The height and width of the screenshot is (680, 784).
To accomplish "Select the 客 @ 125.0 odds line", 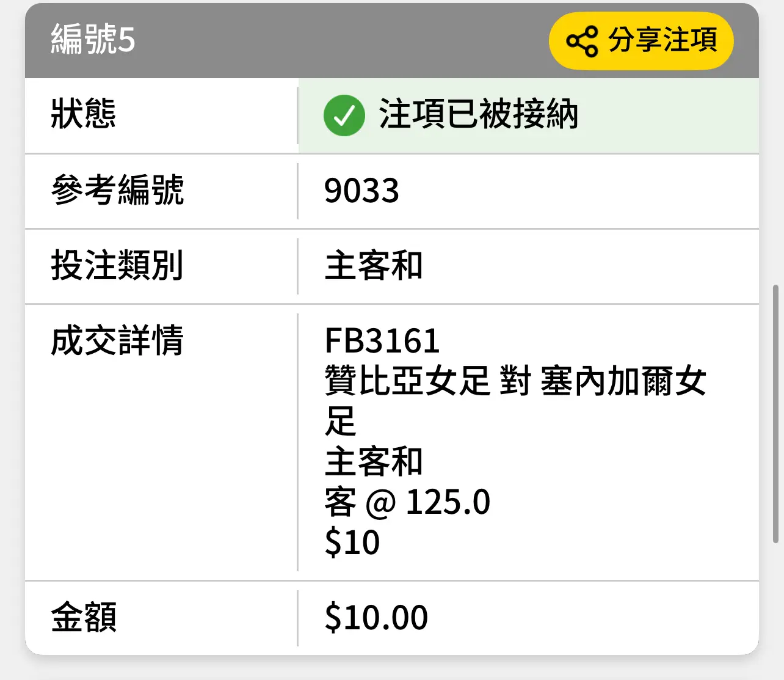I will tap(407, 502).
